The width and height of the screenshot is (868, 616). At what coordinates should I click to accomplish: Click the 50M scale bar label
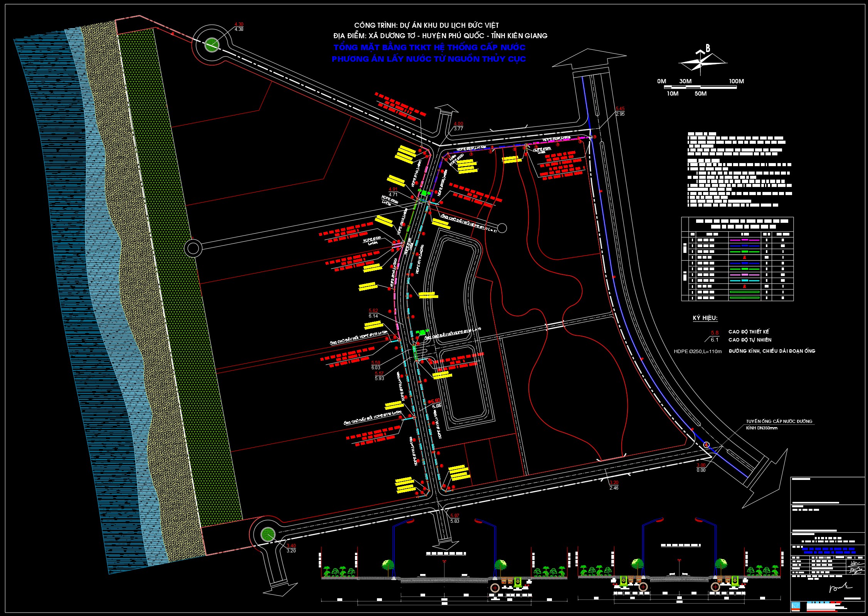700,94
